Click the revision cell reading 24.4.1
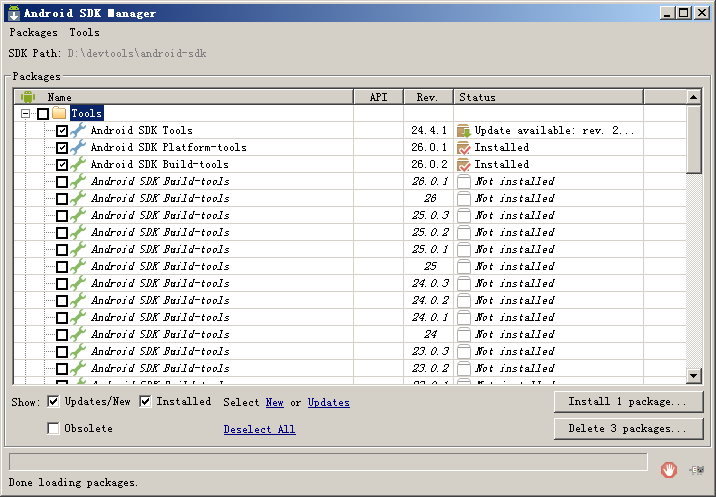The image size is (716, 497). point(429,131)
